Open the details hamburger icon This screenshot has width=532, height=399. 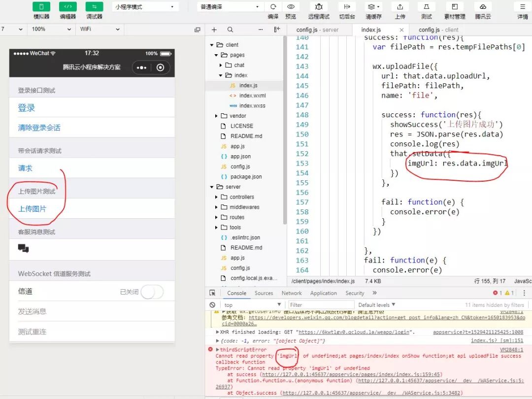tap(522, 7)
